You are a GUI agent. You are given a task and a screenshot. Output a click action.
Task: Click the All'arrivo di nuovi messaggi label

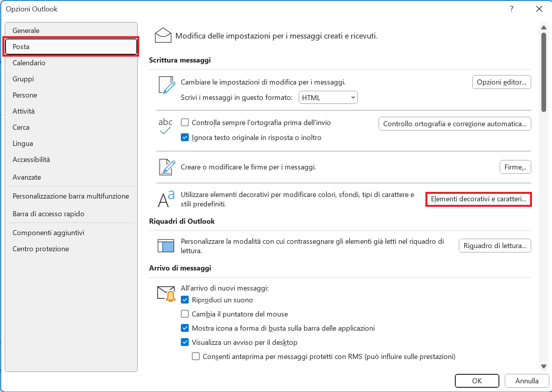pos(224,288)
